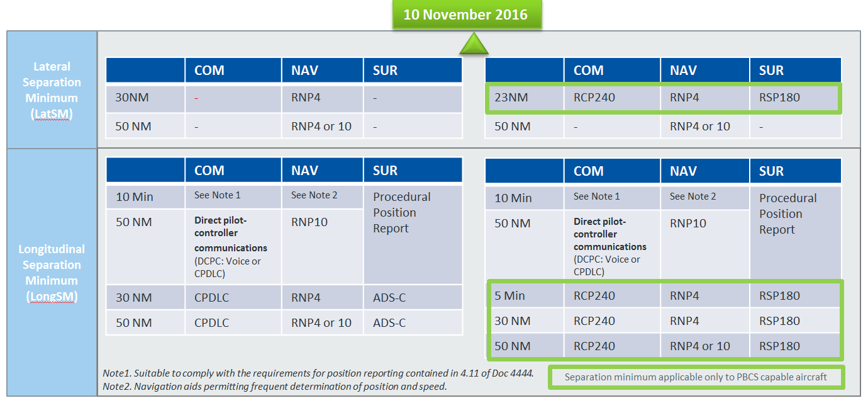The height and width of the screenshot is (398, 868).
Task: Click CPDLC in the left 50 NM bottom row
Action: (x=211, y=322)
